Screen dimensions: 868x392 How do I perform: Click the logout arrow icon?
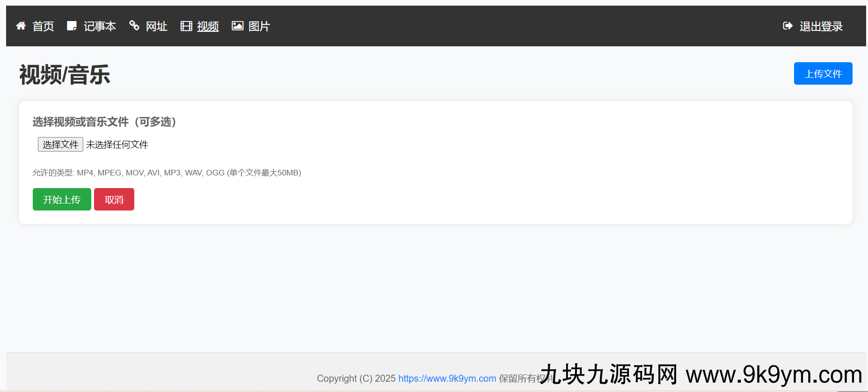tap(788, 26)
